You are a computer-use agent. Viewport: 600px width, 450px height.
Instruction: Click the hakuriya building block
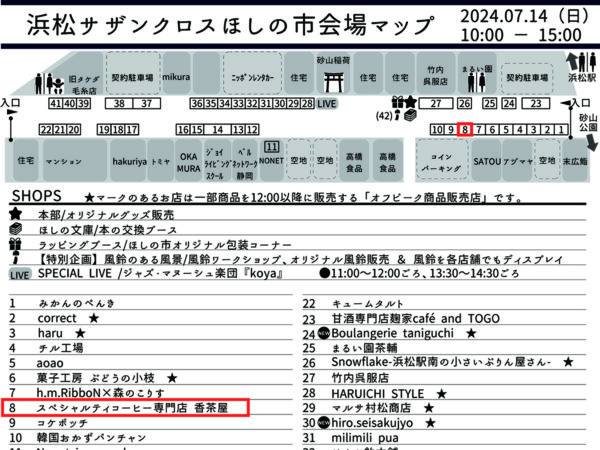point(129,161)
